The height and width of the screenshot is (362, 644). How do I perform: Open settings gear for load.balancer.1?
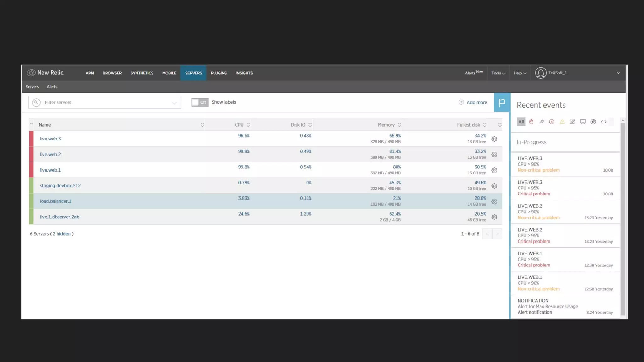coord(494,201)
